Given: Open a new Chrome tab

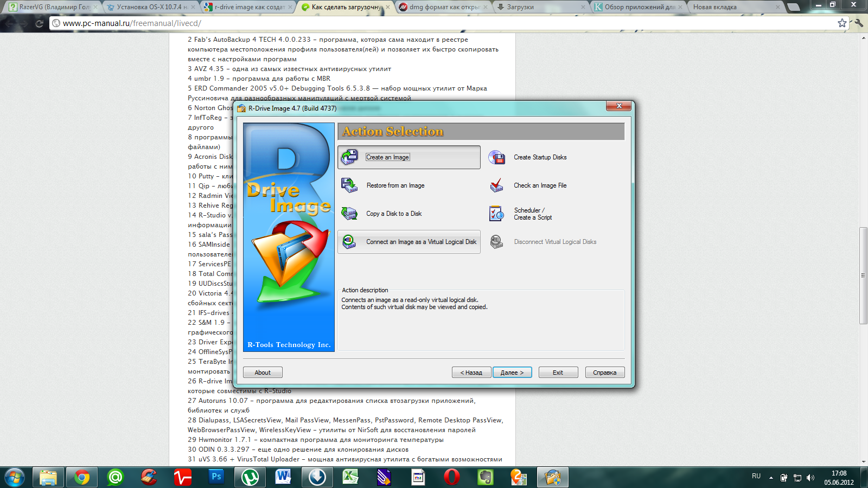Looking at the screenshot, I should 794,7.
